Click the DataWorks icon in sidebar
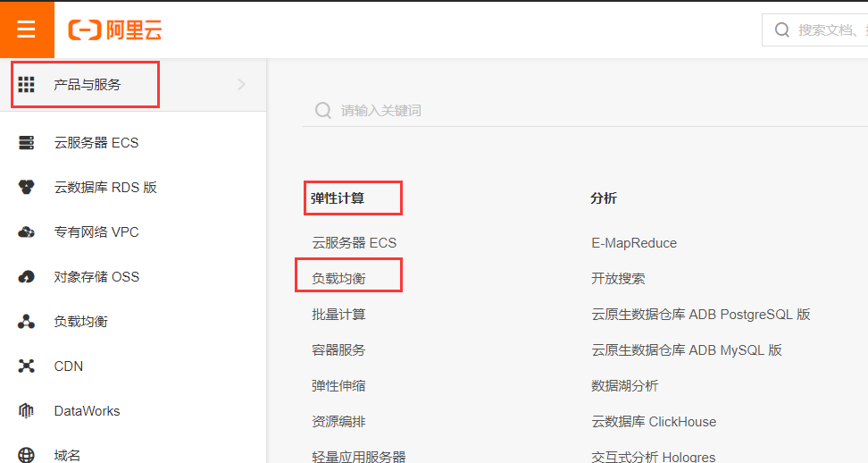 [26, 411]
